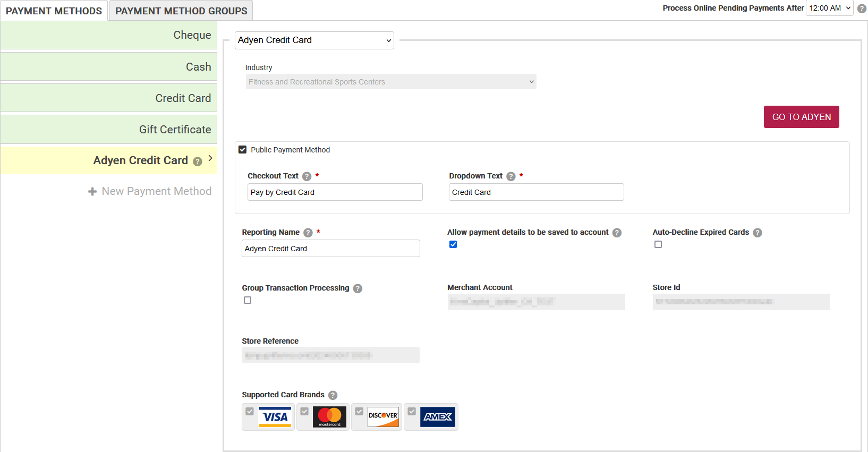The image size is (868, 452).
Task: Open the Adyen Credit Card type dropdown
Action: 314,40
